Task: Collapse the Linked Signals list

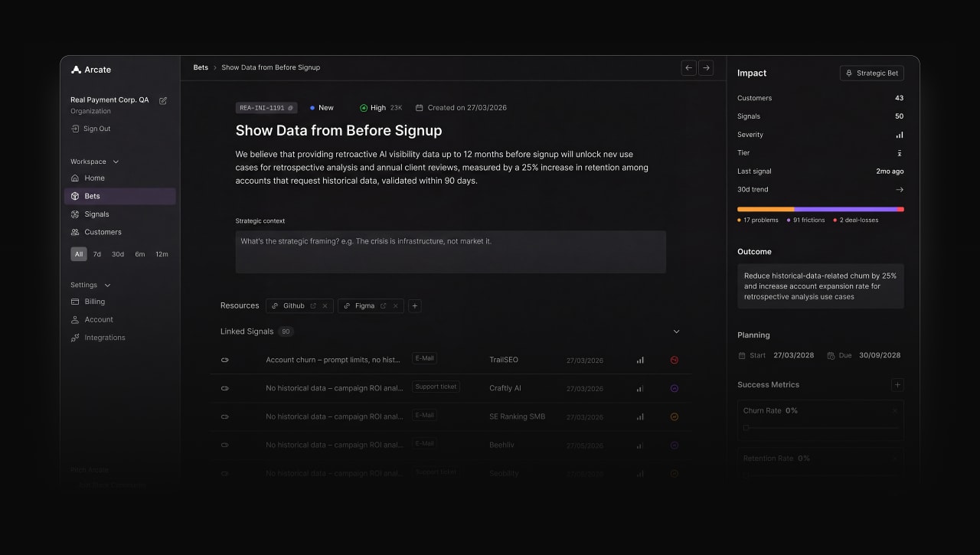Action: pos(676,331)
